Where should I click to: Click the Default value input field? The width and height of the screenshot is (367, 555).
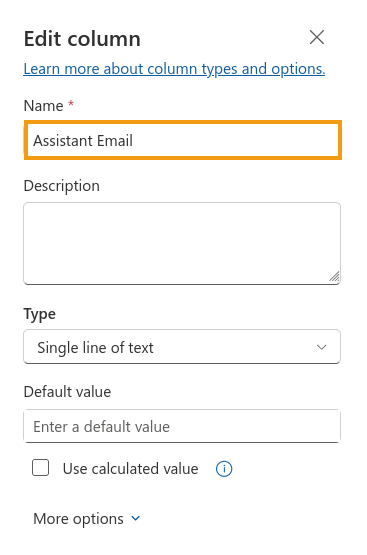[x=182, y=426]
